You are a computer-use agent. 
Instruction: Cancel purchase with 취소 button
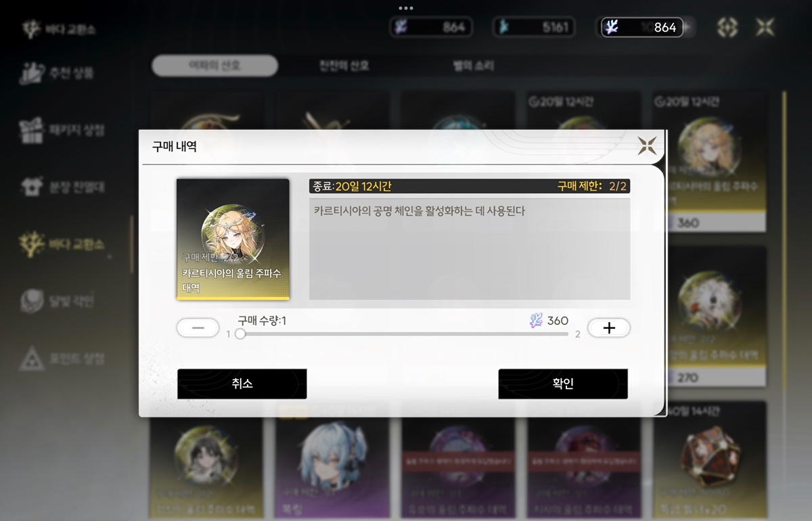click(x=242, y=384)
